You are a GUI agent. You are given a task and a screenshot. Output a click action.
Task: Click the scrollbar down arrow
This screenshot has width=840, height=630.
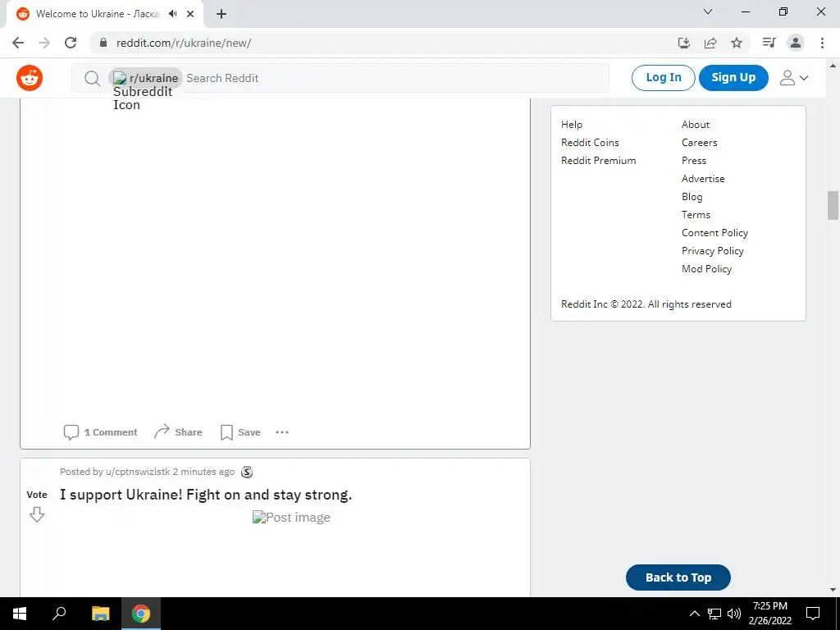pos(833,590)
